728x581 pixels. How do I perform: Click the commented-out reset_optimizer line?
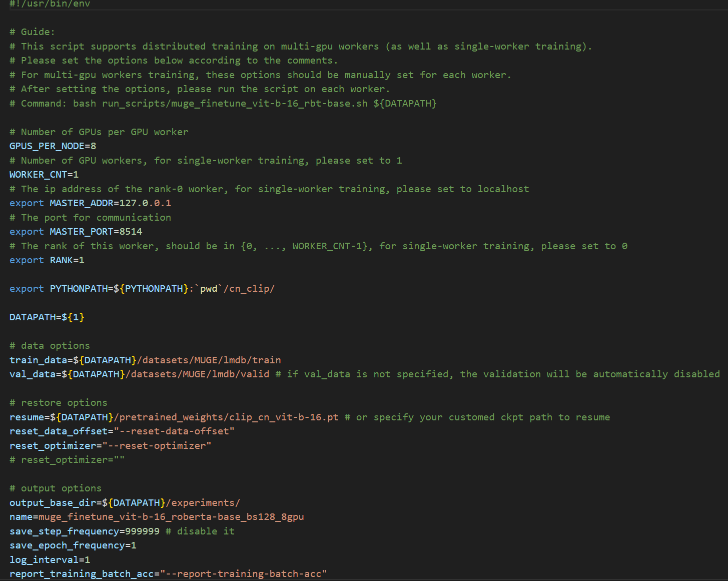point(67,459)
